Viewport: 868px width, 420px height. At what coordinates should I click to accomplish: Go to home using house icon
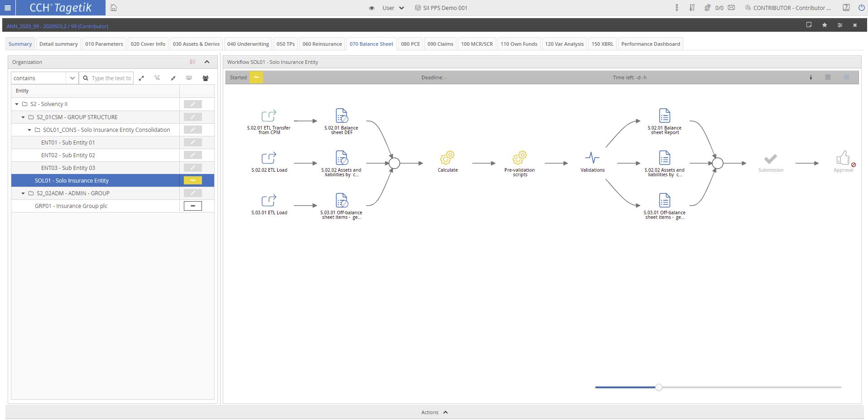click(x=114, y=8)
